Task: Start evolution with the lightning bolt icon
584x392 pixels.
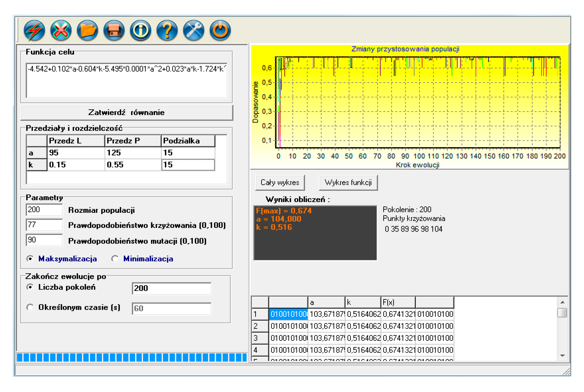Action: point(34,30)
